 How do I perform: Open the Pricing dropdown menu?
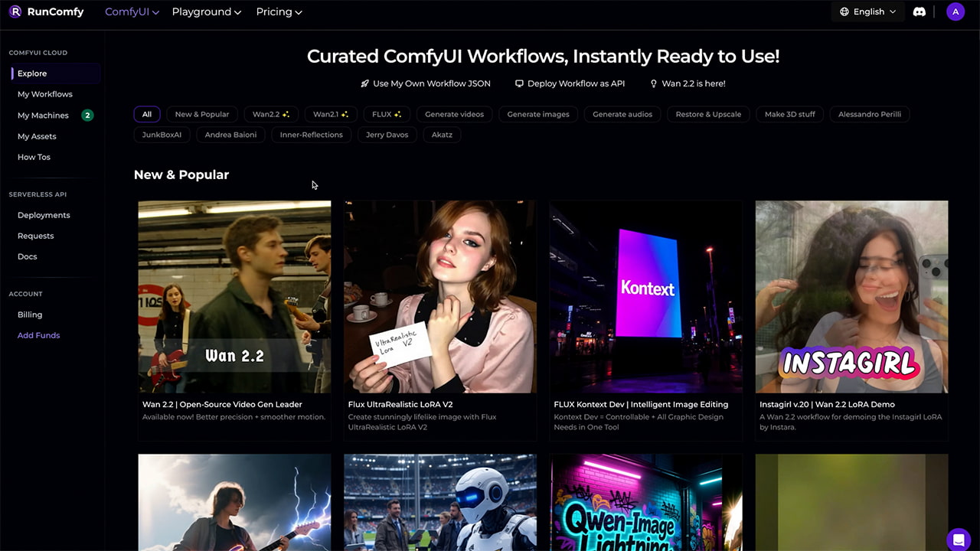click(x=279, y=11)
